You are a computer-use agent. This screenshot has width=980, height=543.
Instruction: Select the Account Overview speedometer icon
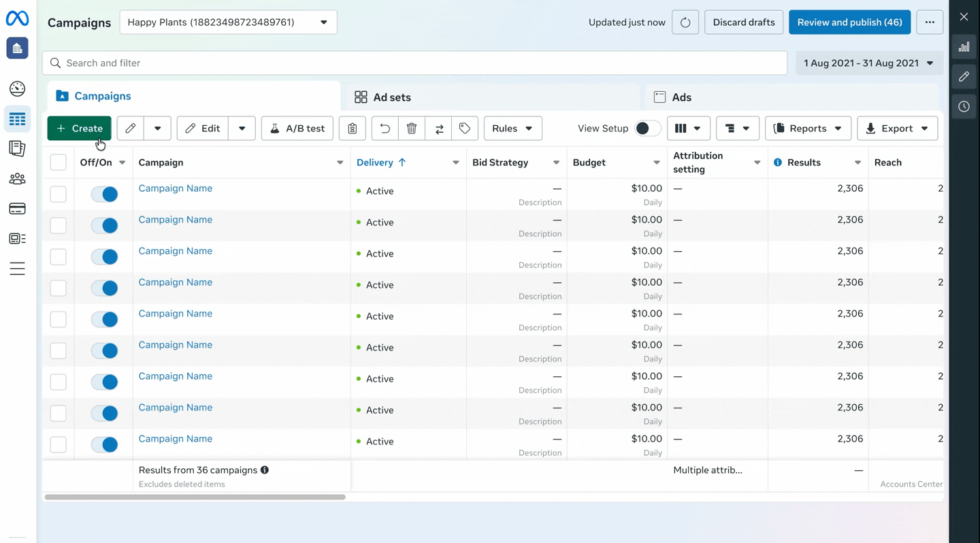click(17, 88)
